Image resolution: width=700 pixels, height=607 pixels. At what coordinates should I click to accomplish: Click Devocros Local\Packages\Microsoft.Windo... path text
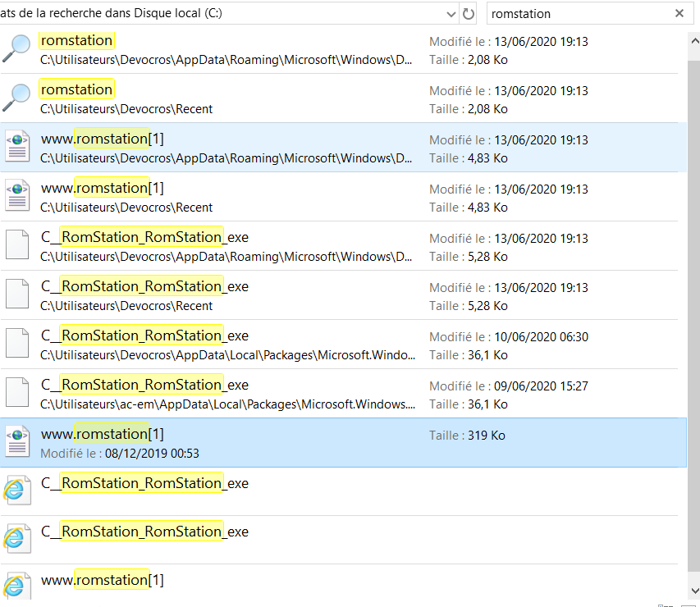(x=227, y=355)
